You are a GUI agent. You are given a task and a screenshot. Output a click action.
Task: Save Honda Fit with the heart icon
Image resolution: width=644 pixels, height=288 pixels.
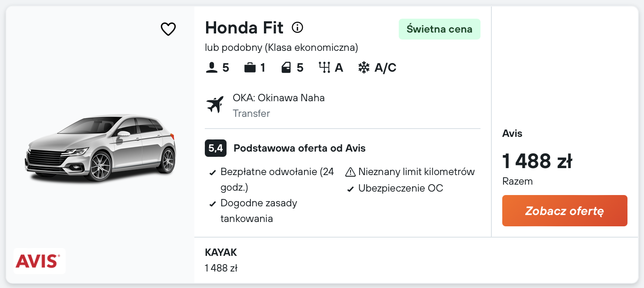click(168, 29)
